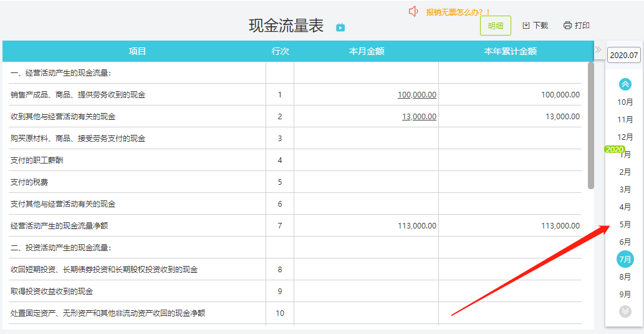Open the 报销无票怎么办 notice link
644x334 pixels.
458,12
